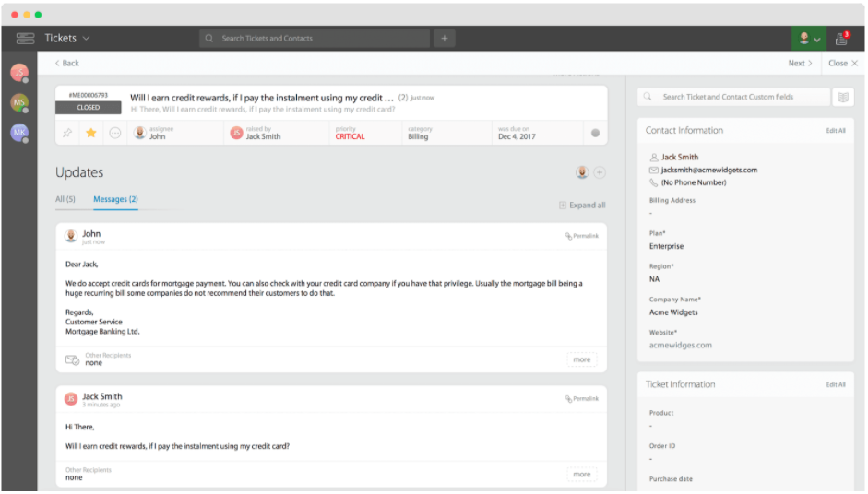
Task: Show more on John's message
Action: pos(581,359)
